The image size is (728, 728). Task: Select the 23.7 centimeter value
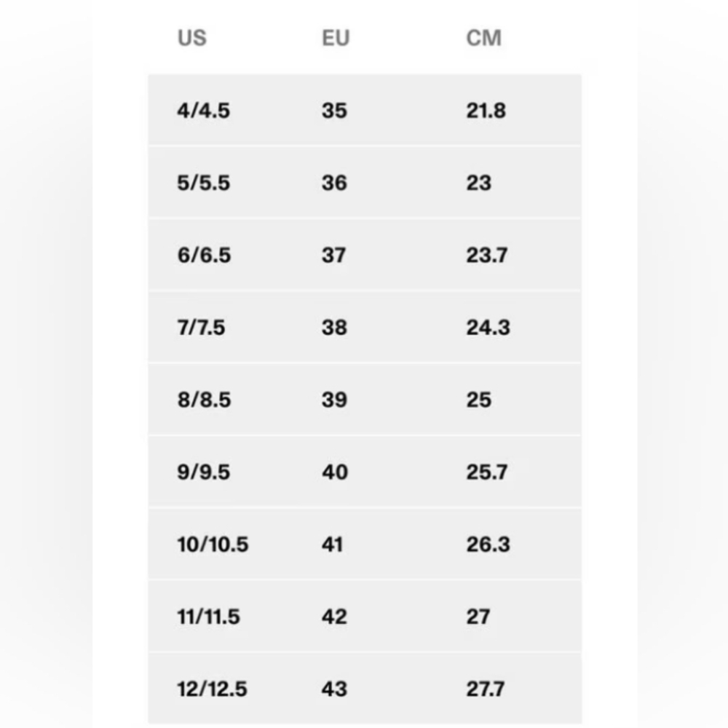(x=486, y=256)
